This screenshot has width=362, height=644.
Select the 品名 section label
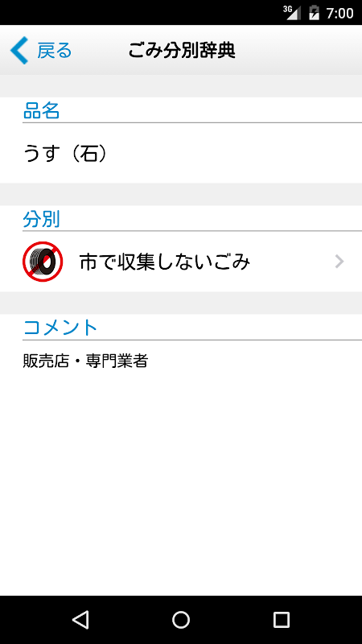coord(42,111)
